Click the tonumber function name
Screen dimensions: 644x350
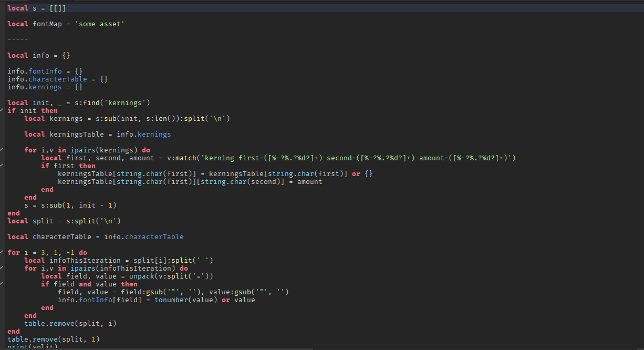click(173, 300)
